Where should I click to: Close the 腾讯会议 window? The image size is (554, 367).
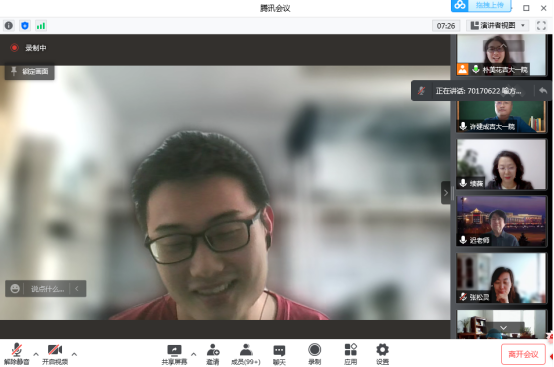pos(543,8)
